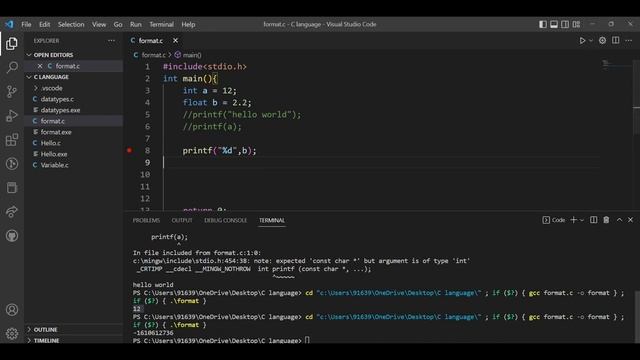The height and width of the screenshot is (360, 640).
Task: Open the Accounts menu icon
Action: 12,310
